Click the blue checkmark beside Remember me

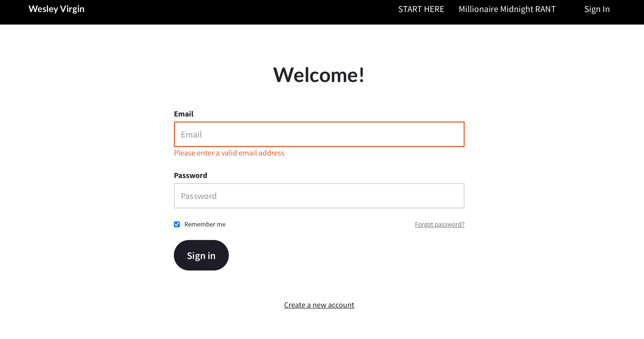click(x=177, y=224)
